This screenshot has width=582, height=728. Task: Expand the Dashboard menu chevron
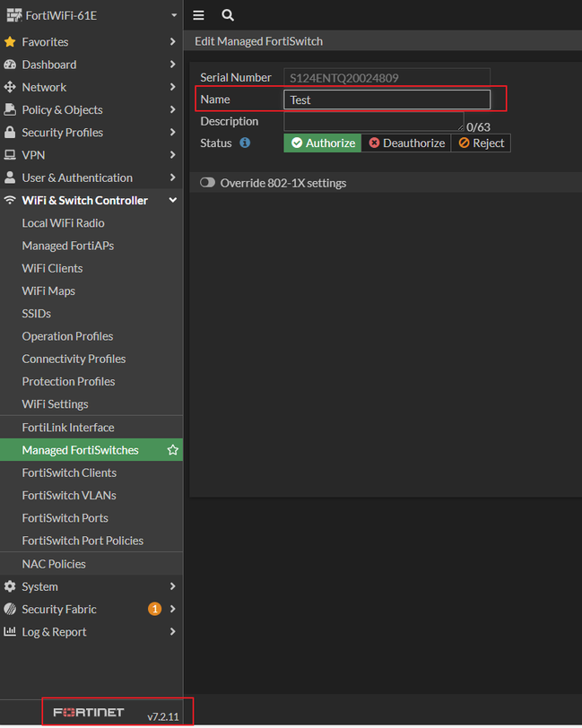173,64
